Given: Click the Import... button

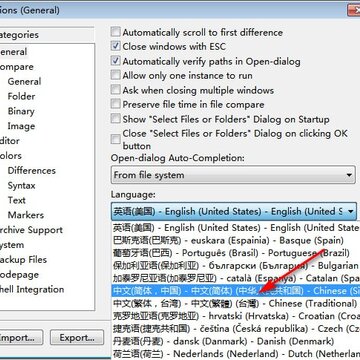Looking at the screenshot, I should click(21, 337).
